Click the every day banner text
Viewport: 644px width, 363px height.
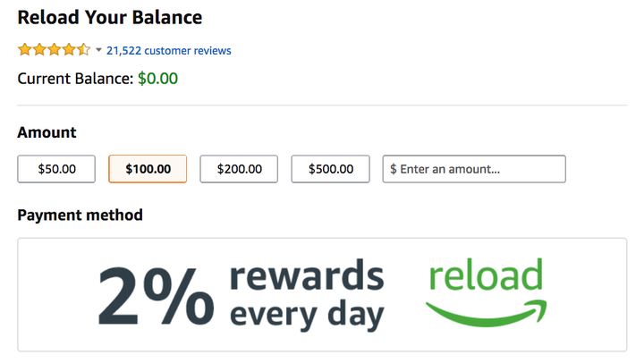point(307,316)
